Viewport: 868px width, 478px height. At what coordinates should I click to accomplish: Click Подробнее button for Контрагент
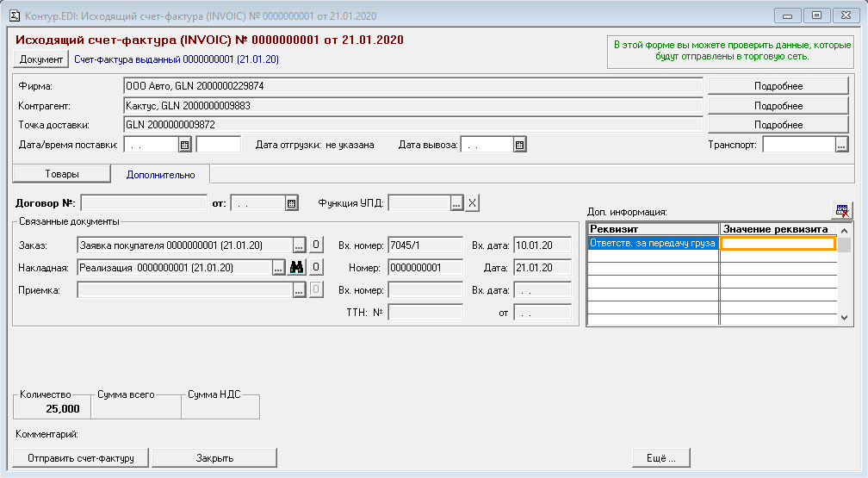778,106
